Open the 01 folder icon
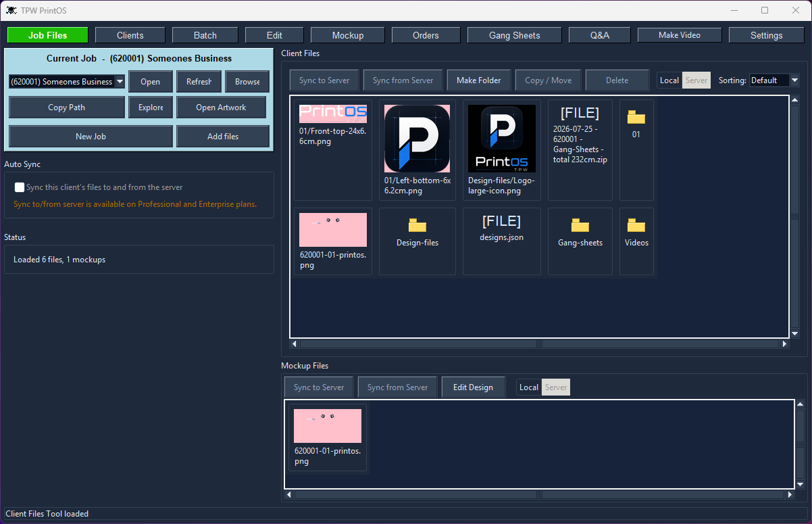812x524 pixels. tap(636, 118)
